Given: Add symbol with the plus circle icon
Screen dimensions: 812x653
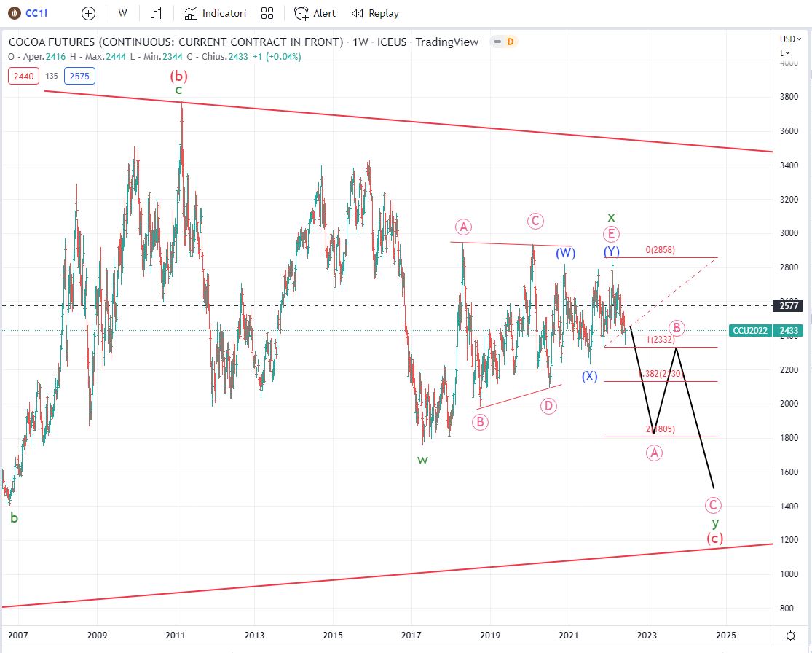Looking at the screenshot, I should 89,13.
